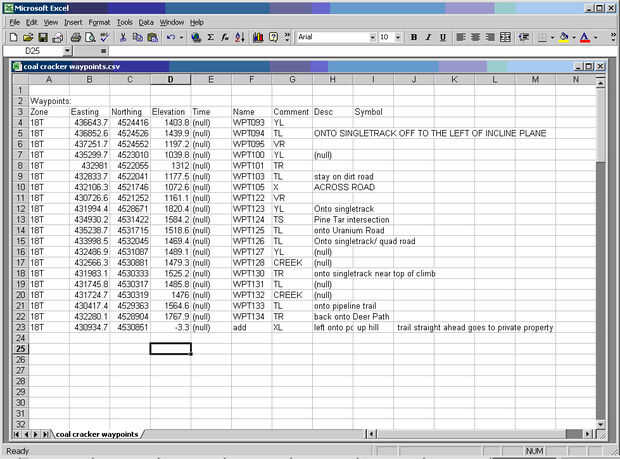The width and height of the screenshot is (620, 459).
Task: Apply the Borders toolbar icon
Action: (542, 37)
